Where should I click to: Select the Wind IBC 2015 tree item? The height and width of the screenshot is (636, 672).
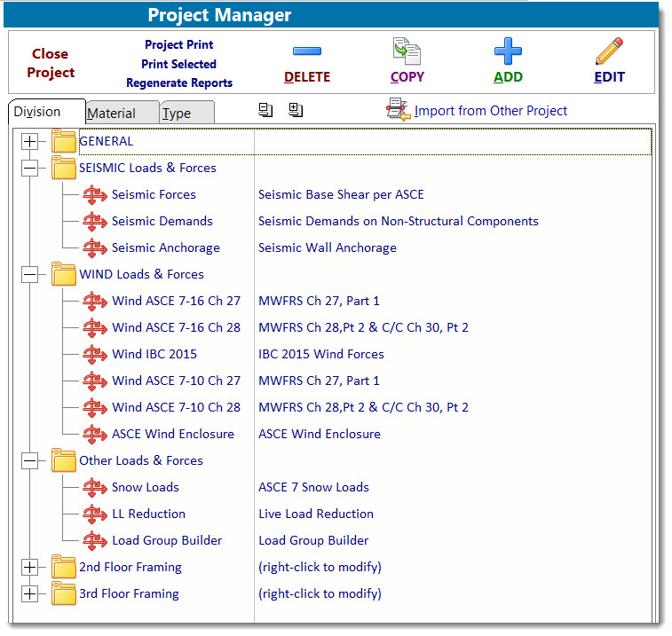[154, 354]
